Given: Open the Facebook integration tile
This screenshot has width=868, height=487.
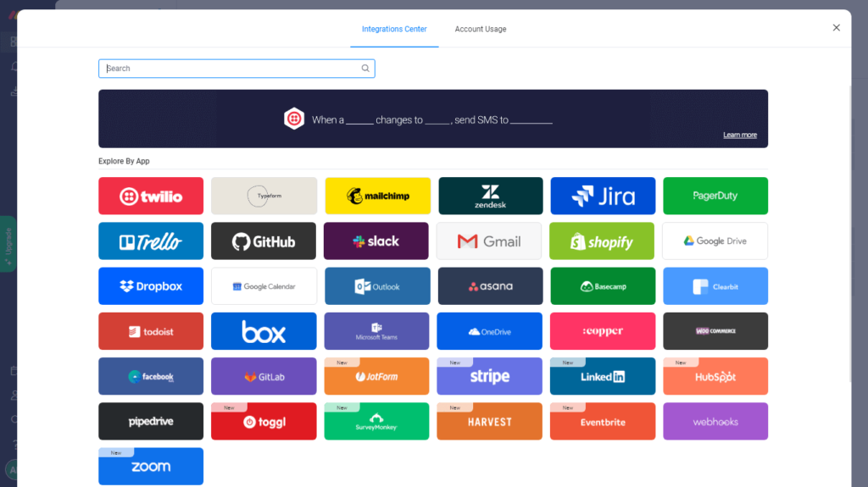Looking at the screenshot, I should [151, 376].
